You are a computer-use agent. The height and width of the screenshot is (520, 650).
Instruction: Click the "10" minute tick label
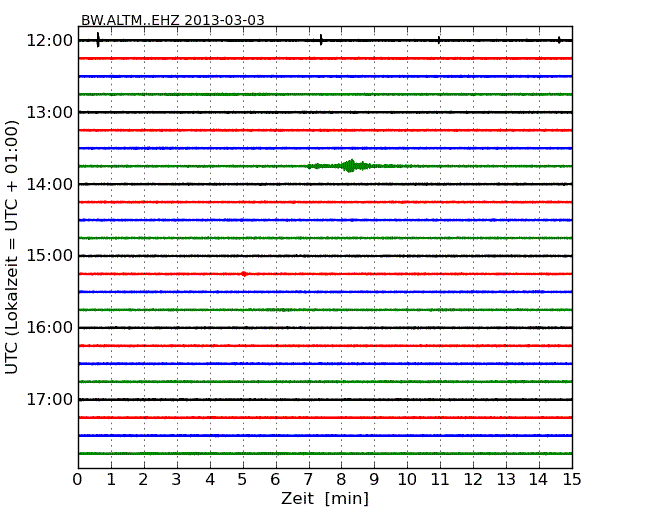pyautogui.click(x=407, y=480)
